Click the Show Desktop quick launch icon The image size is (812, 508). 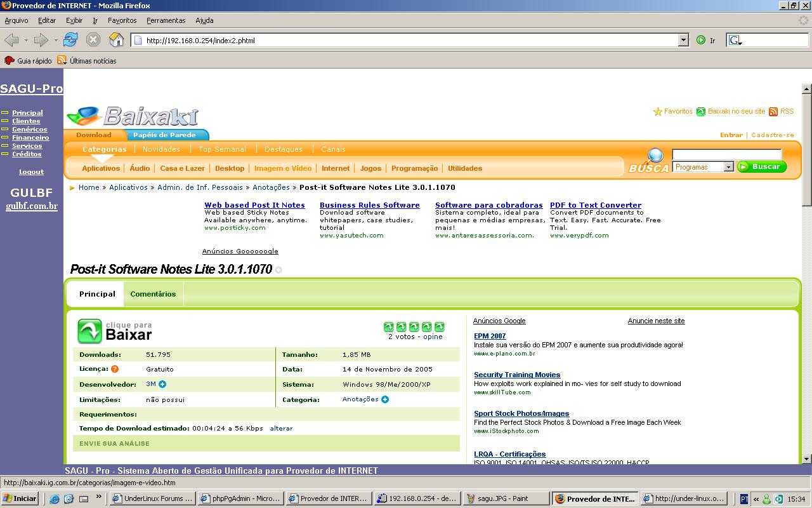84,499
